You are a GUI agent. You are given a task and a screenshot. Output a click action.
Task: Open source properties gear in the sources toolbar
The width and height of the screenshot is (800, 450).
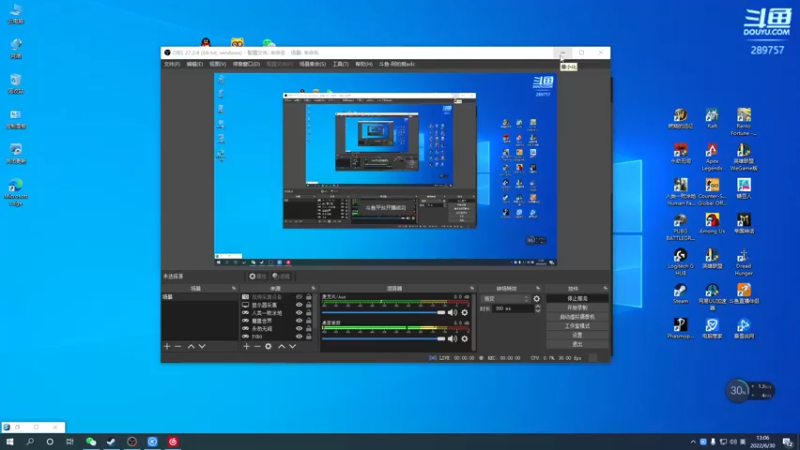coord(268,346)
